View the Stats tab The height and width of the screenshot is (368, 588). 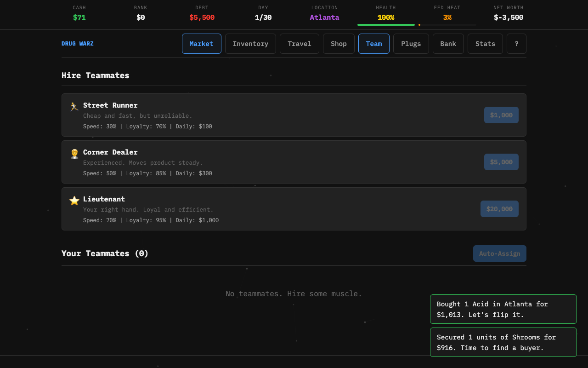tap(485, 43)
